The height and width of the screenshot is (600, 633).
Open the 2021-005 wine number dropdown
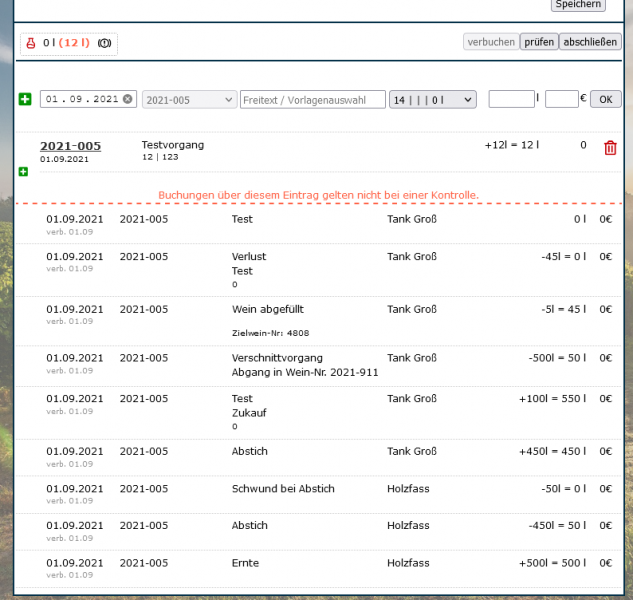(189, 99)
